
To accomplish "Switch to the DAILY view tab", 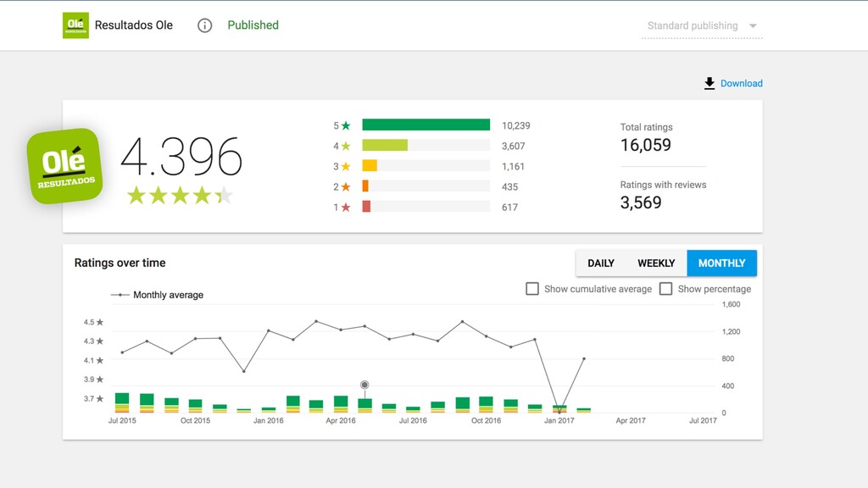I will tap(601, 263).
